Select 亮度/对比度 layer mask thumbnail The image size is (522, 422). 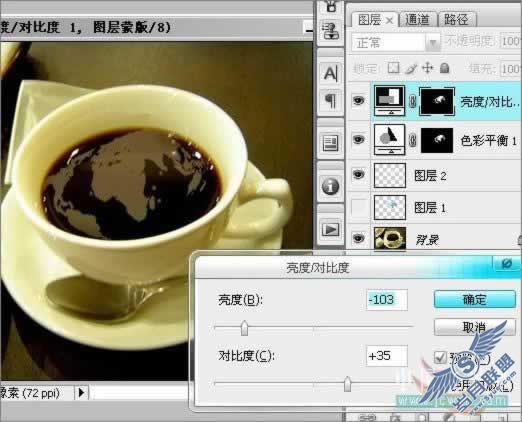click(x=437, y=101)
